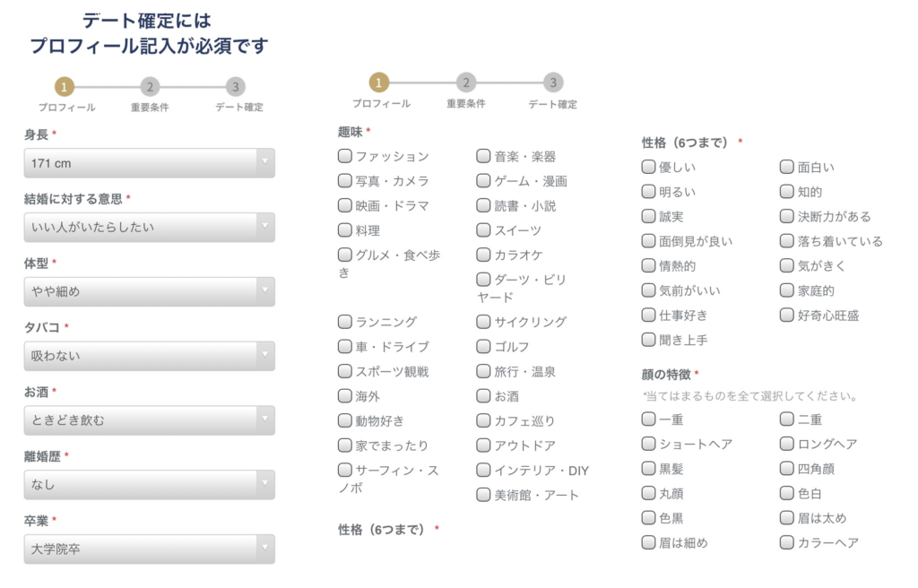Open the 身長 171 cm dropdown
The width and height of the screenshot is (918, 588).
pos(150,163)
